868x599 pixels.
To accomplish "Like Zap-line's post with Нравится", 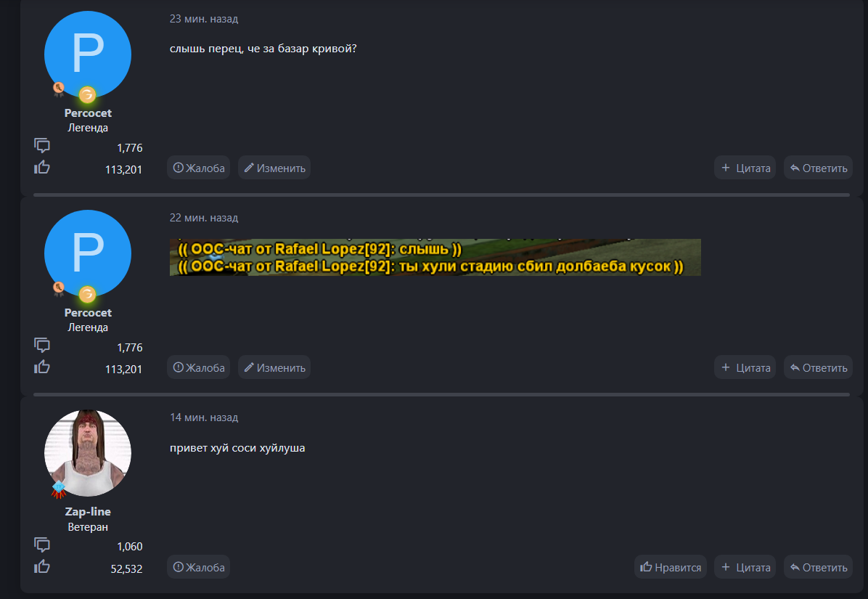I will 671,567.
